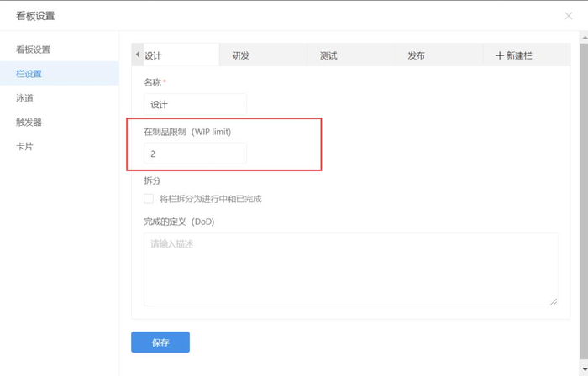Viewport: 588px width, 376px height.
Task: Click the 看板设置 dialog title
Action: coord(35,16)
